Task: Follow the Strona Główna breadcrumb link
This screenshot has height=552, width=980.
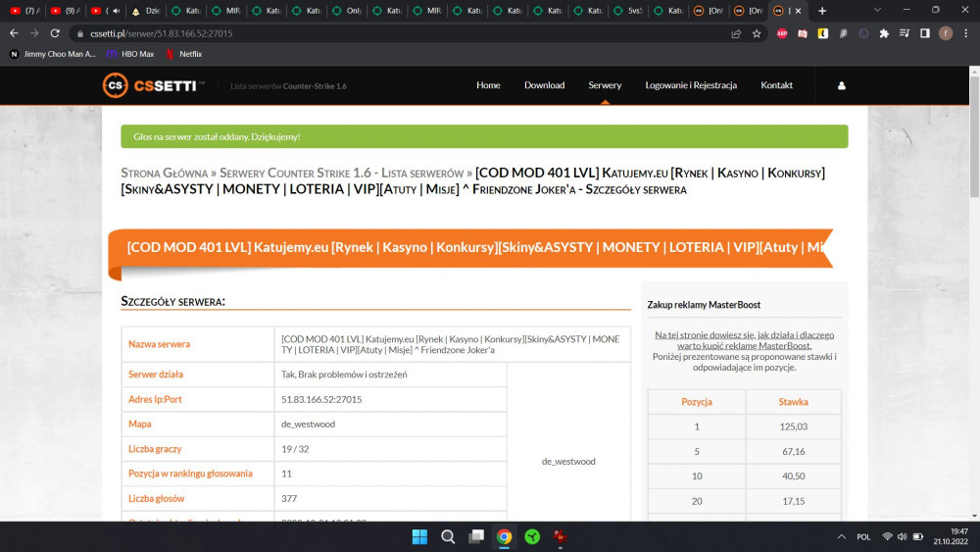Action: coord(164,174)
